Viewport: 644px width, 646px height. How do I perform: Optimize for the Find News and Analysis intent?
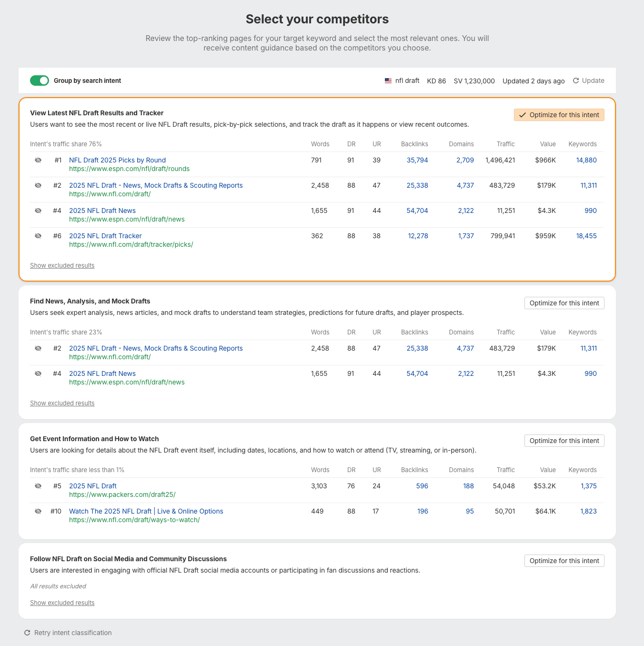[x=564, y=303]
